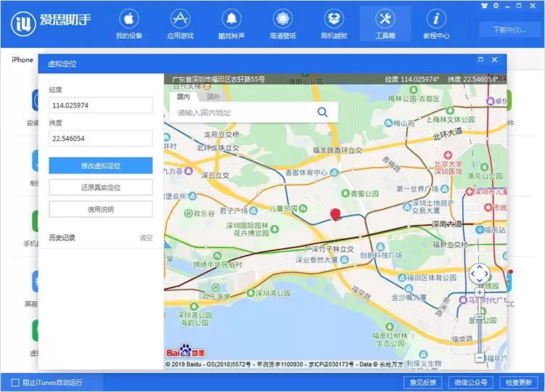
Task: Maximize the 虚拟定位 dialog
Action: click(x=481, y=60)
